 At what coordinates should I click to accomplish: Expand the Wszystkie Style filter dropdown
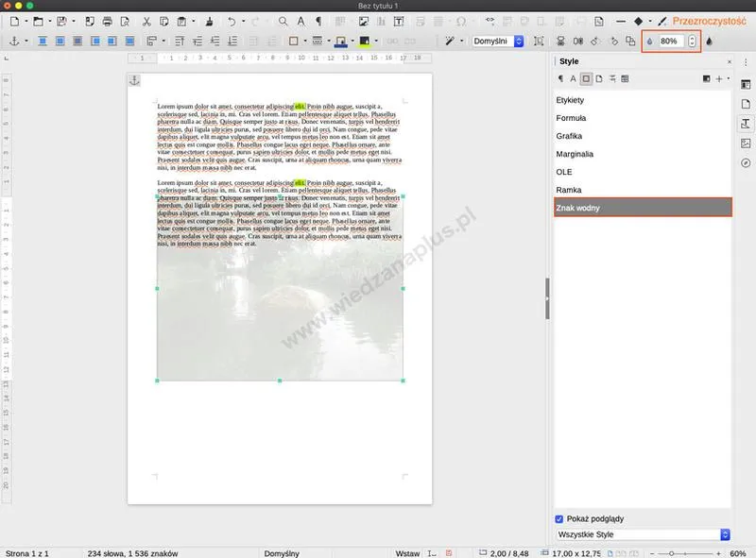click(643, 534)
